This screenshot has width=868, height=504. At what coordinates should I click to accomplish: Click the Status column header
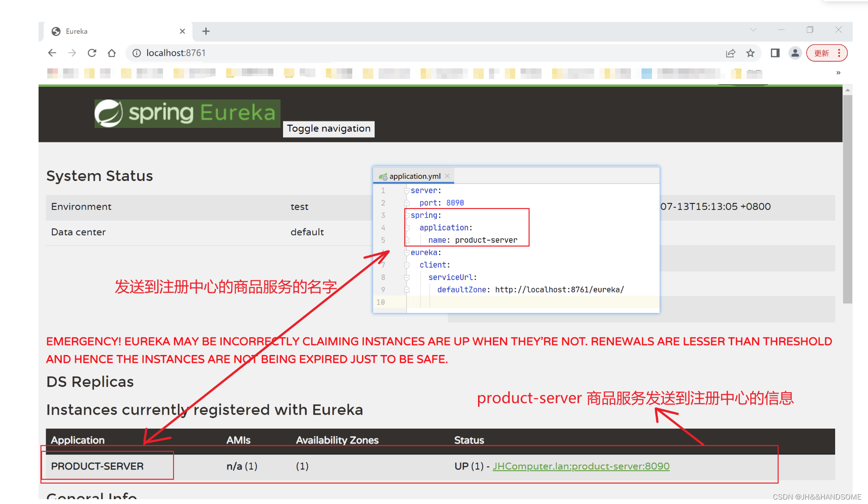click(469, 440)
